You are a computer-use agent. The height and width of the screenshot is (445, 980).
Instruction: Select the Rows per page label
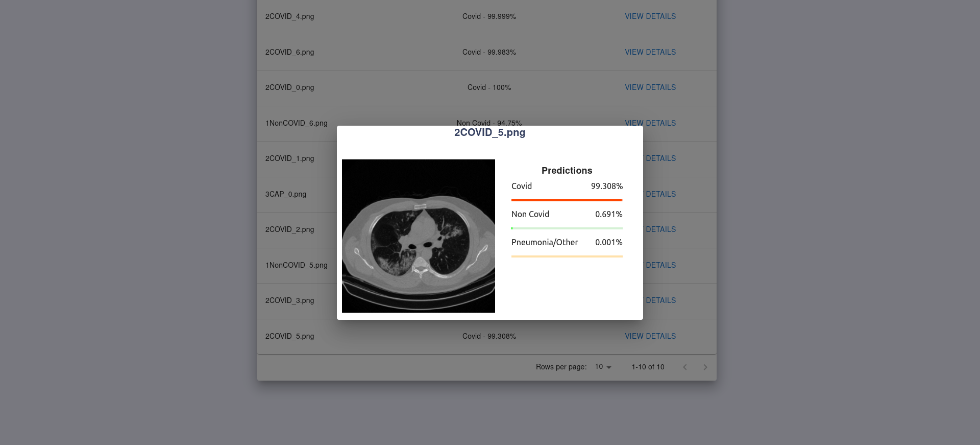[x=561, y=367]
